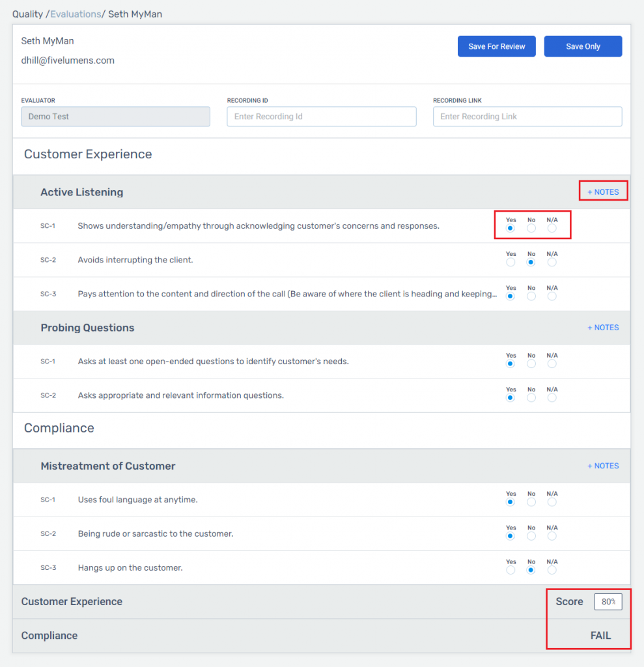Add notes to the Probing Questions section
Viewport: 644px width, 667px height.
pyautogui.click(x=603, y=328)
